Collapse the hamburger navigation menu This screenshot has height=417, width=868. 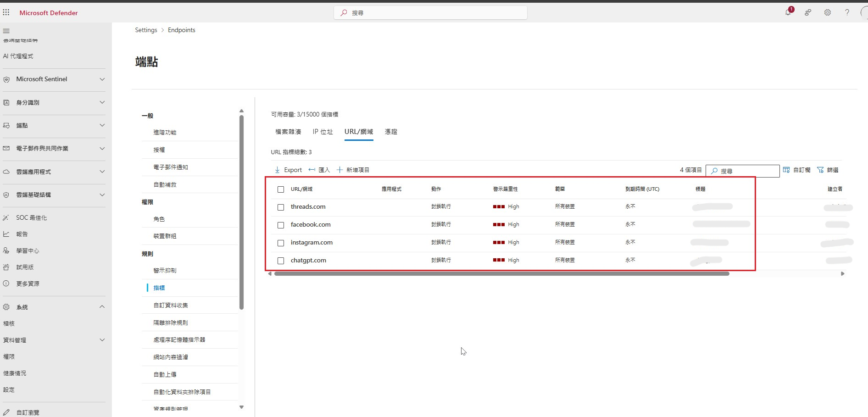[x=6, y=31]
